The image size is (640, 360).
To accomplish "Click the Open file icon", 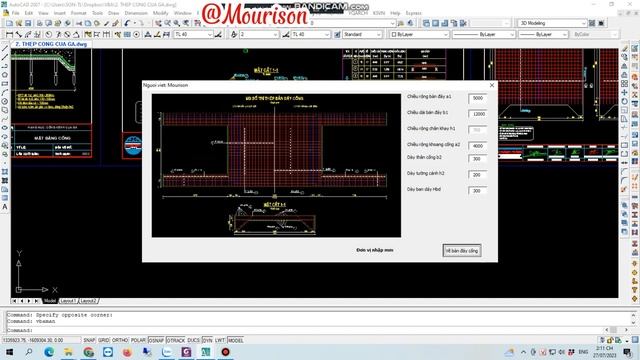I will [x=18, y=23].
